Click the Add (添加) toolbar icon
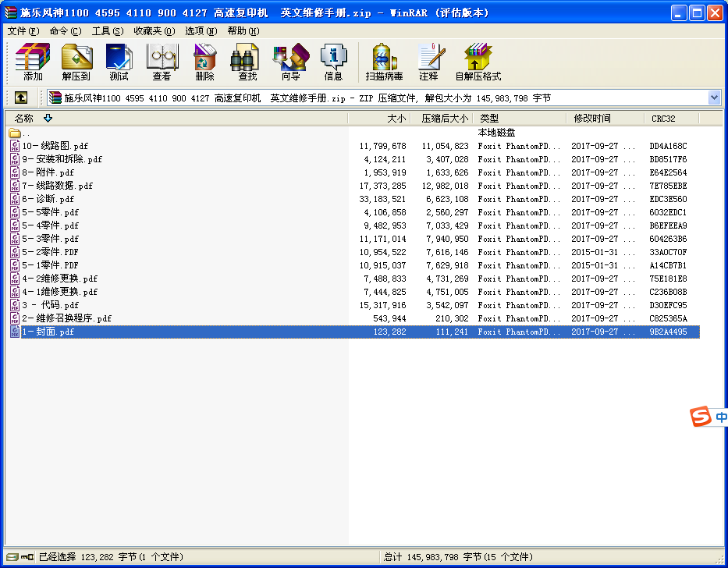 point(33,62)
